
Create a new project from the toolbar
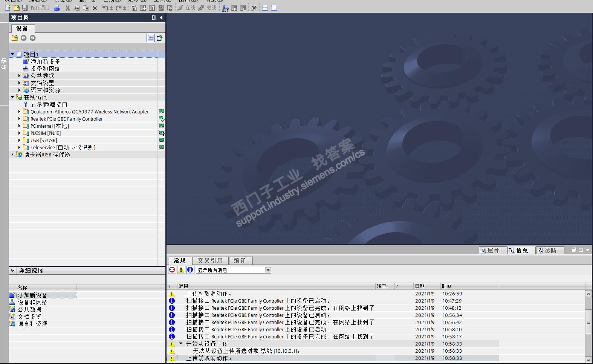[x=8, y=8]
